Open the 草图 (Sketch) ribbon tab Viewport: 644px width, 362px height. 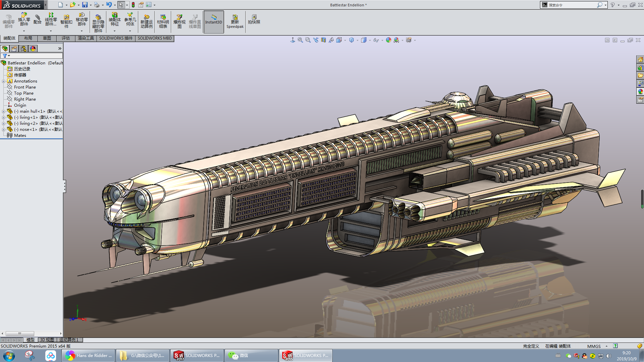47,38
